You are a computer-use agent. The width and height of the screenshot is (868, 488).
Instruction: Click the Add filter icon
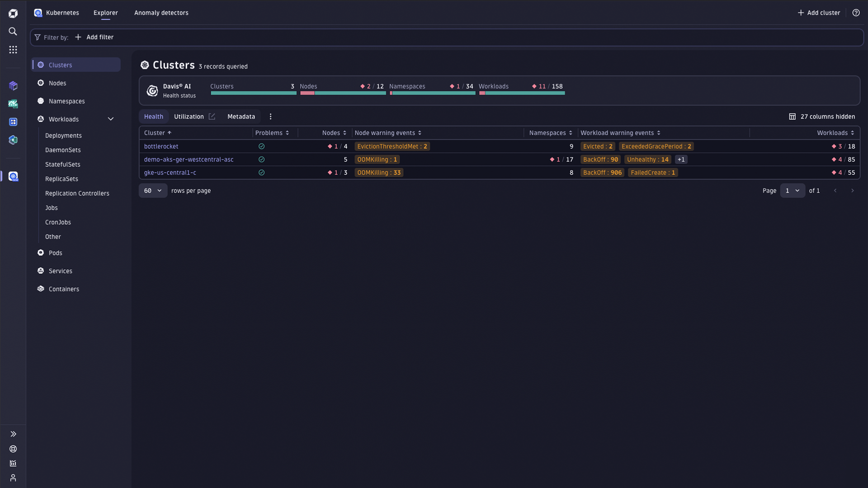point(78,38)
